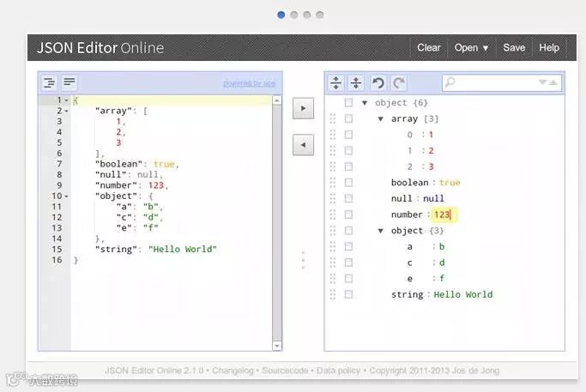Viewport: 586px width, 392px height.
Task: Collapse all fields in tree editor
Action: pyautogui.click(x=356, y=83)
